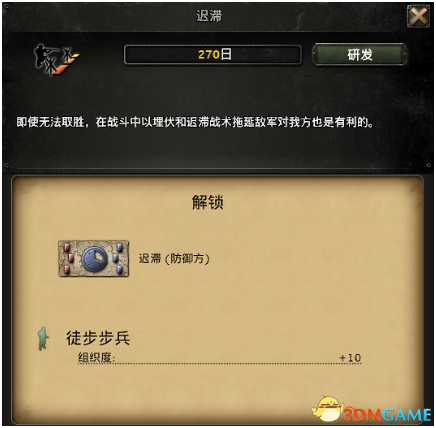Click the 研发 research button
The width and height of the screenshot is (436, 428).
360,54
